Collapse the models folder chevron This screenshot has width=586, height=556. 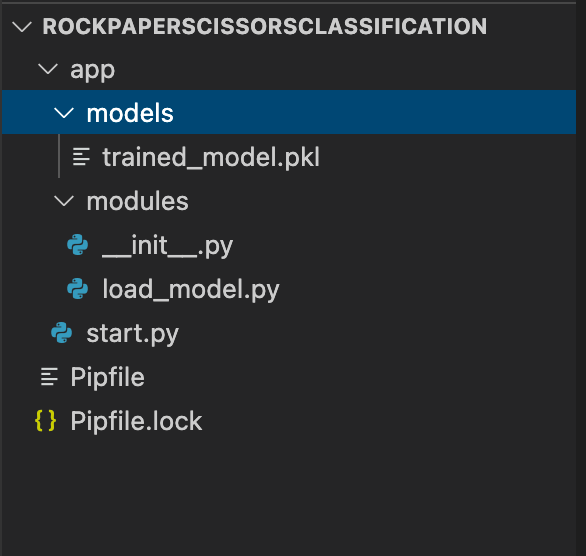[x=64, y=113]
